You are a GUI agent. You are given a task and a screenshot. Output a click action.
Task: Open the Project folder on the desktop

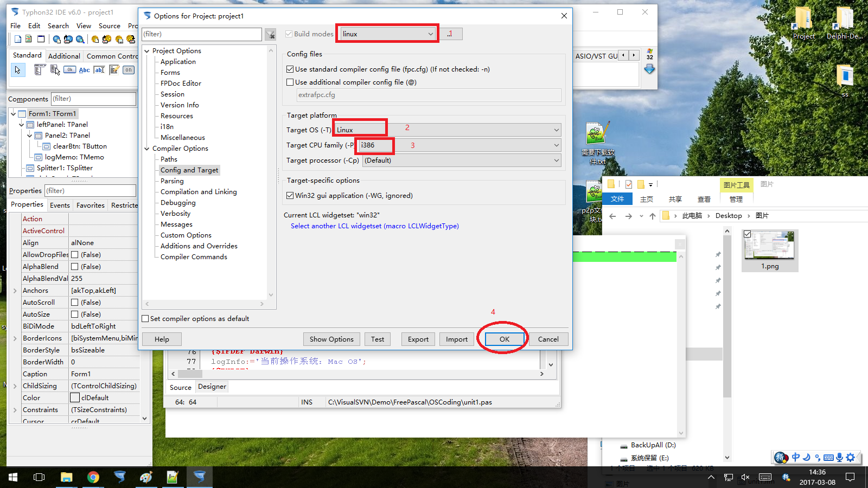click(x=804, y=24)
